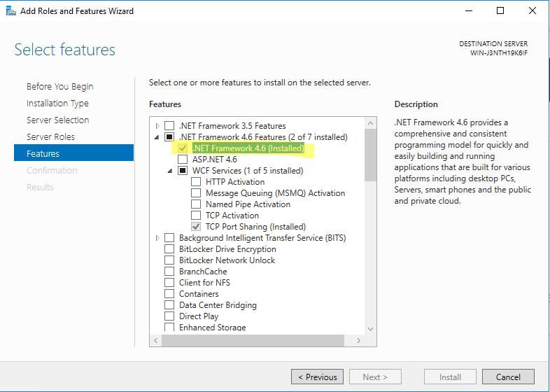Image resolution: width=550 pixels, height=392 pixels.
Task: Expand Background Intelligent Transfer Service node
Action: (x=157, y=238)
